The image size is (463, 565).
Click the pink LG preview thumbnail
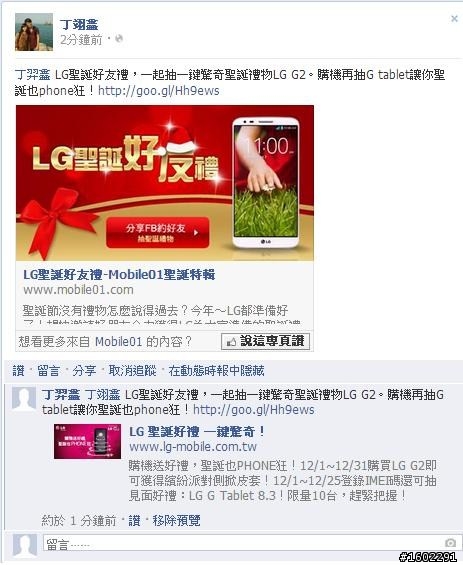pos(88,441)
